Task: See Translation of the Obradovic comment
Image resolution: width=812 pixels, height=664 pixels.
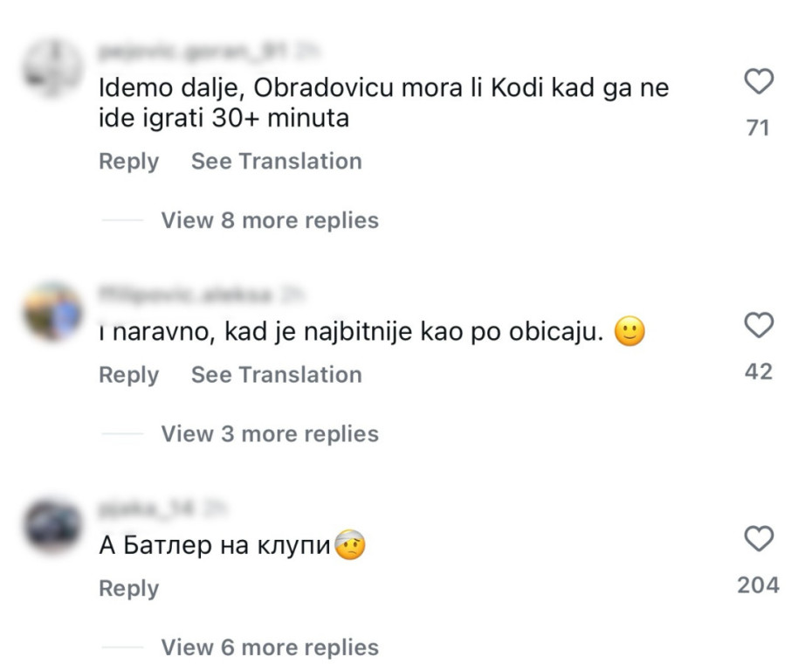Action: pos(276,162)
